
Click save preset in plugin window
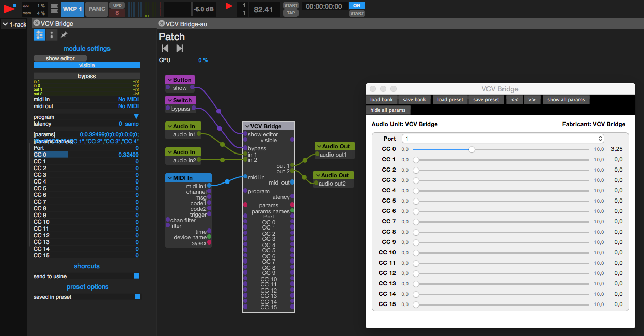(x=486, y=100)
